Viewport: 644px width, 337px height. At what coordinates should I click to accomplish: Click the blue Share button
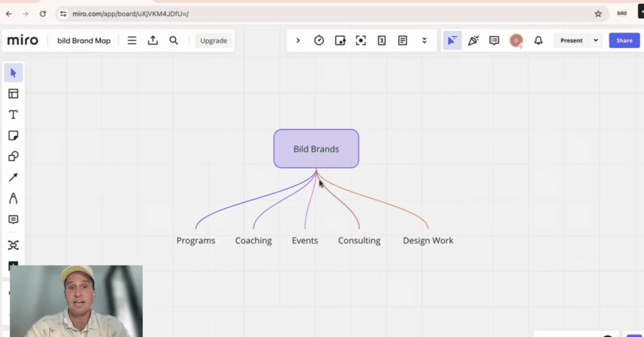coord(624,40)
